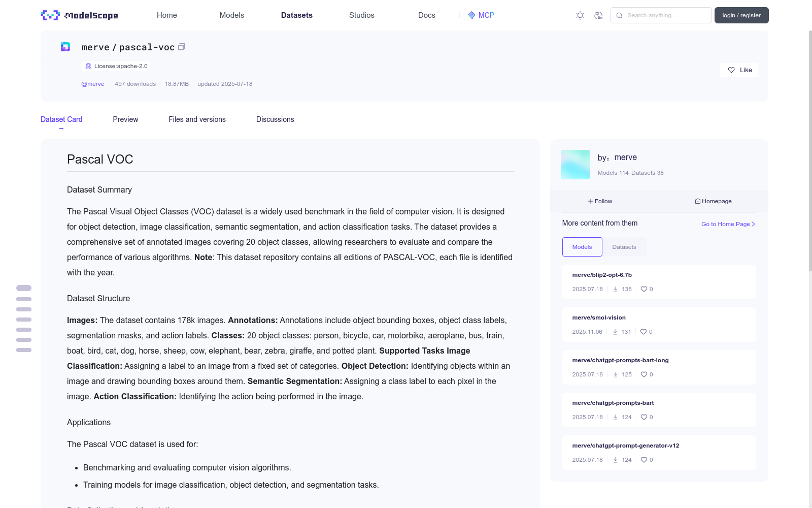Click the heart icon on chatgpt-prompts-bart-long card
The image size is (812, 508).
pos(644,374)
